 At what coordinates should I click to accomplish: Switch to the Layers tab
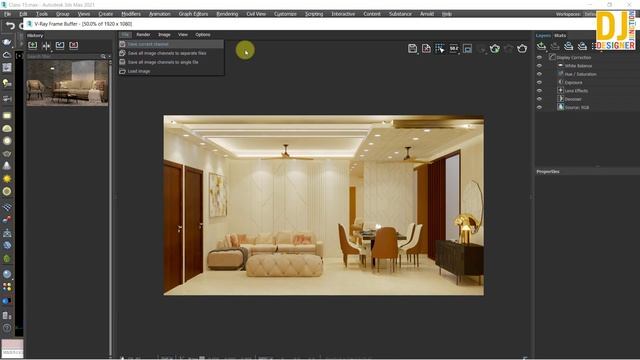(x=543, y=36)
